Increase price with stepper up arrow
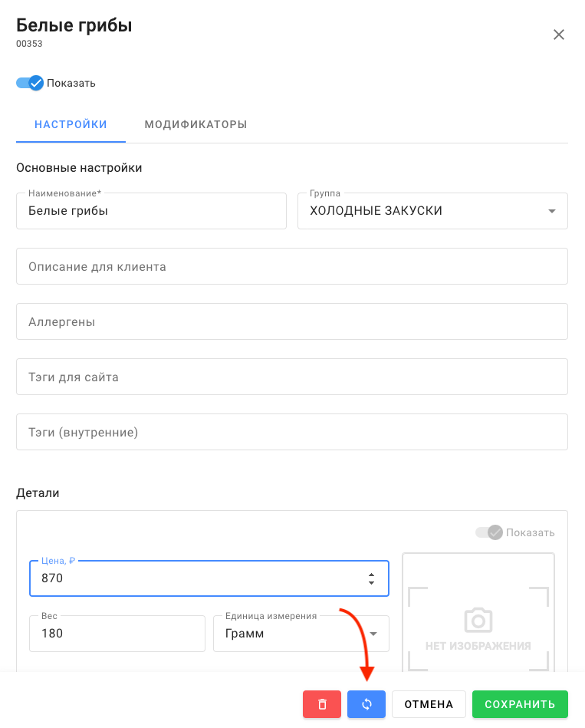The image size is (585, 728). point(372,574)
